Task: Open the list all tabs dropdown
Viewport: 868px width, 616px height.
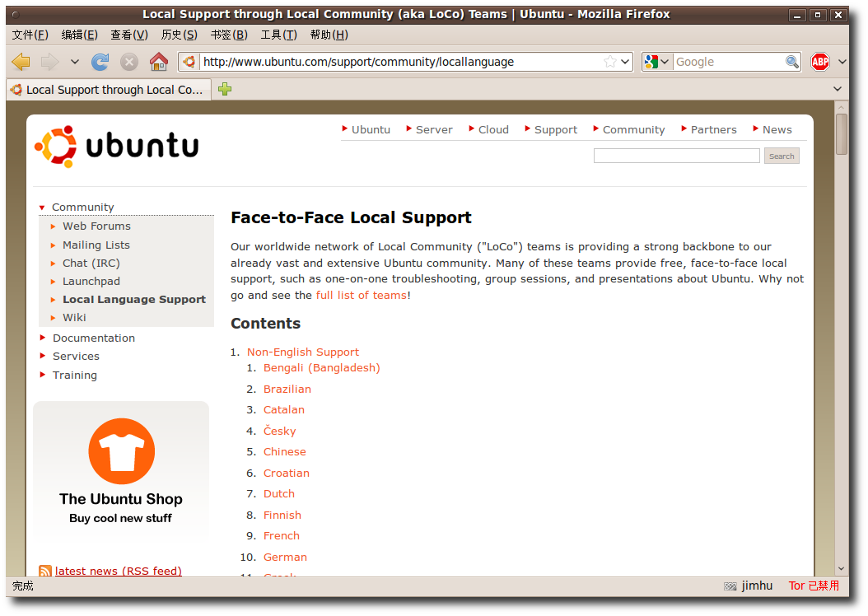Action: coord(838,89)
